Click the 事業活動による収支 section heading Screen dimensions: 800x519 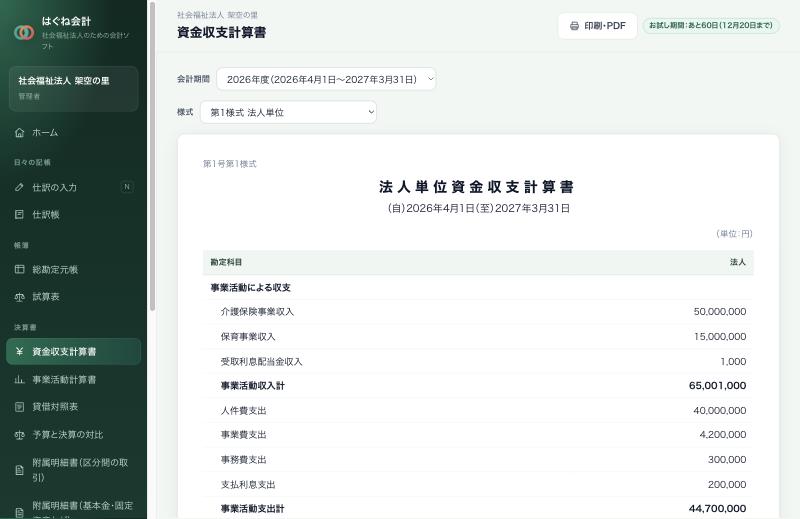pyautogui.click(x=251, y=288)
